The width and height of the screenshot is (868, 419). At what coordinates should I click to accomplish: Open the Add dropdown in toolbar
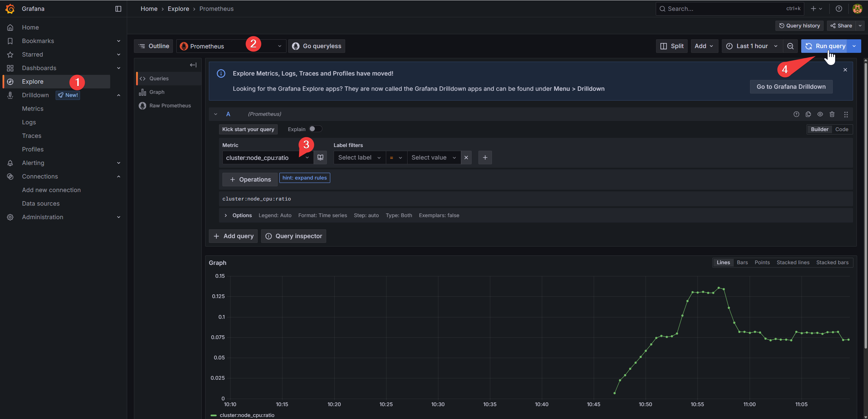pyautogui.click(x=704, y=46)
